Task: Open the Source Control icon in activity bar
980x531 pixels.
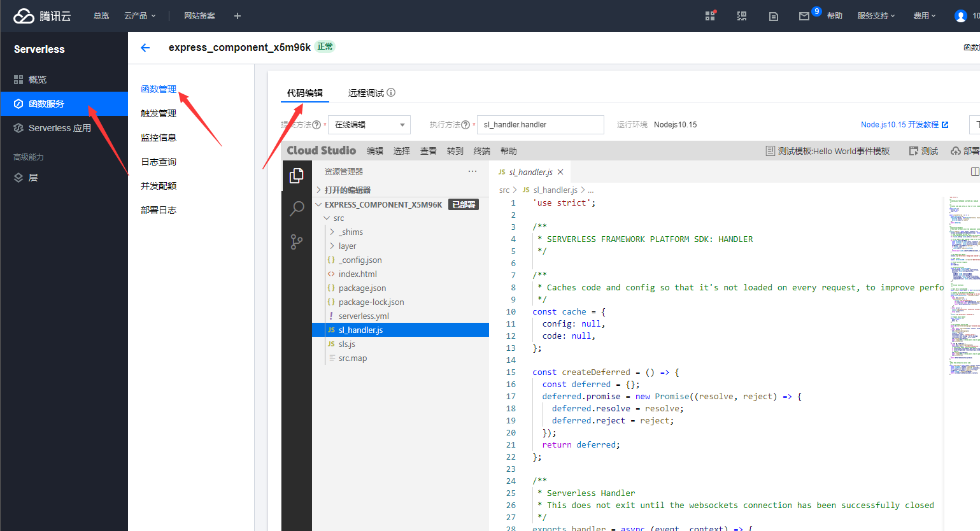Action: [297, 242]
